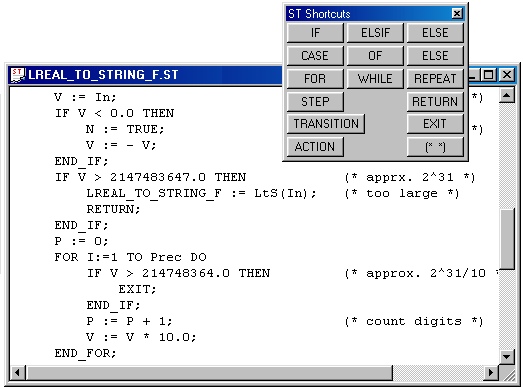Click on 'IF V > 214748364.0 THEN'
The width and height of the screenshot is (523, 388).
coord(178,273)
